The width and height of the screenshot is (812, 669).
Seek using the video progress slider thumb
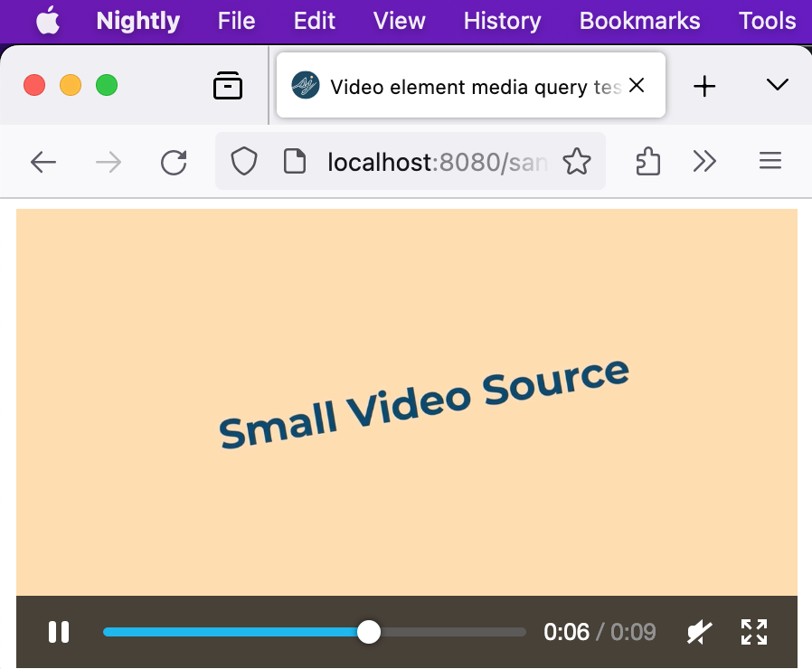coord(369,632)
